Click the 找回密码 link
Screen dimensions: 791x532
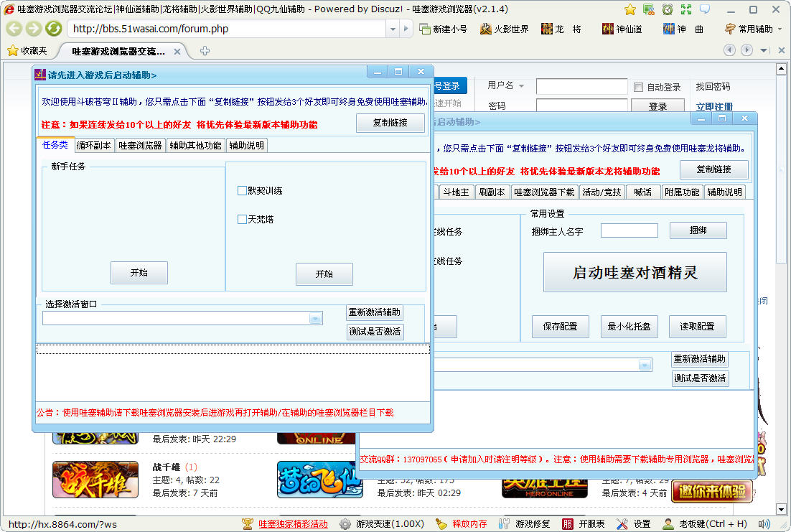coord(713,86)
